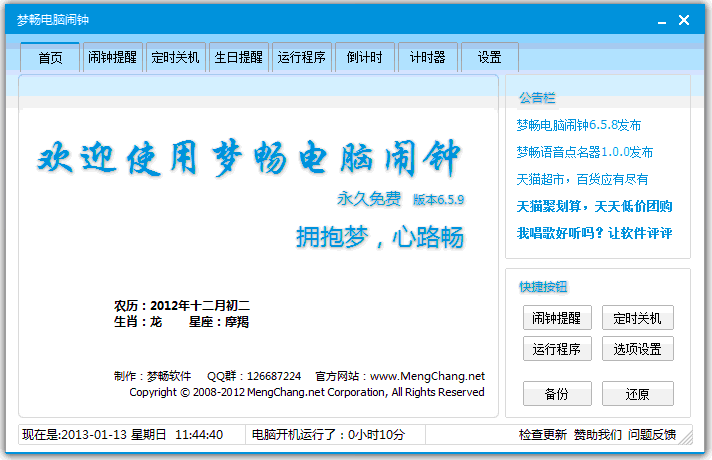Click the 闹钟提醒 quick button

pos(557,317)
